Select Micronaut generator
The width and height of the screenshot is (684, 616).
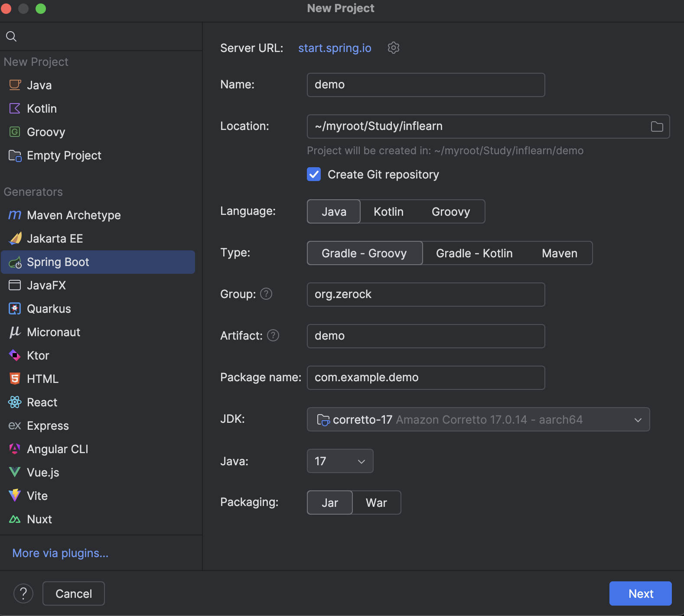pyautogui.click(x=98, y=332)
